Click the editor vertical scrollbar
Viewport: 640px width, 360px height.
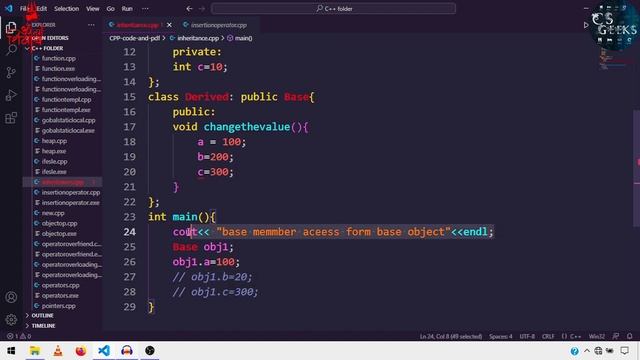click(636, 168)
